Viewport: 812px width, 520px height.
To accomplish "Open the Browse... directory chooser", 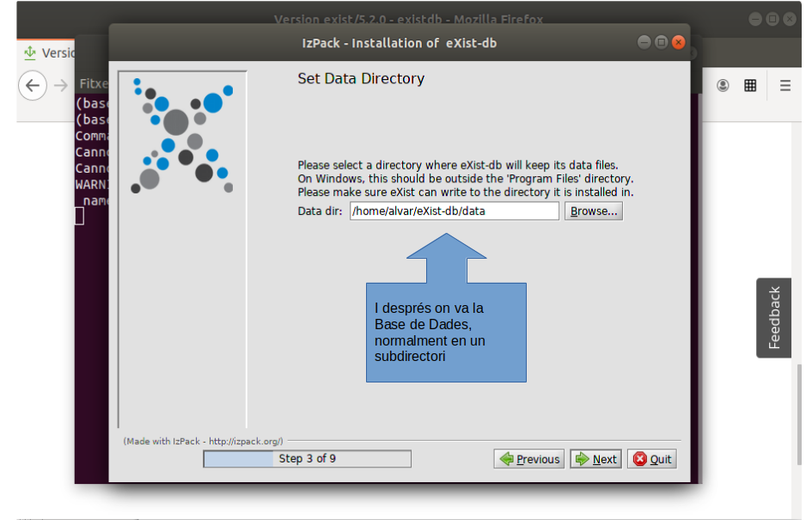I will pyautogui.click(x=594, y=211).
